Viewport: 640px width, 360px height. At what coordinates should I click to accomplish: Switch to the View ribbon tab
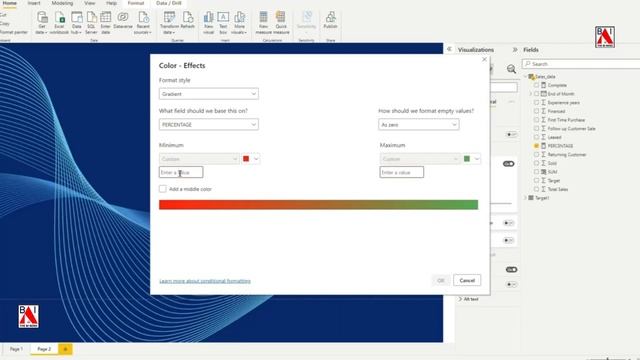point(90,3)
